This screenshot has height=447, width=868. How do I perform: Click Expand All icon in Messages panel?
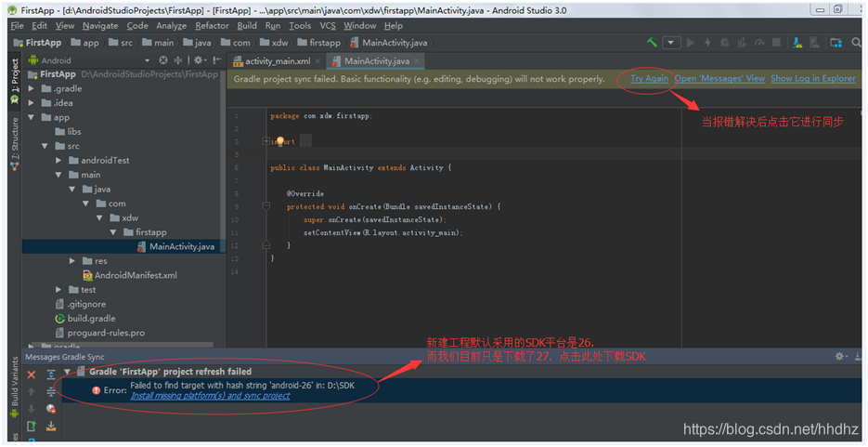[51, 375]
